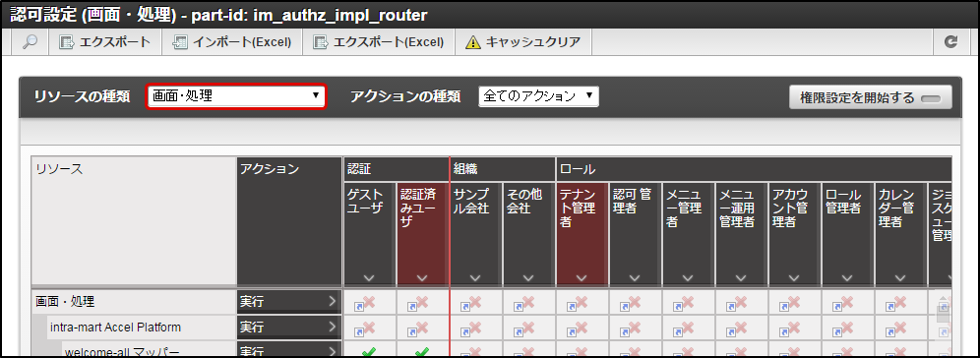Viewport: 980px width, 358px height.
Task: Click その他会社 permission icon in intra-mart Accel Platform row
Action: tap(523, 328)
